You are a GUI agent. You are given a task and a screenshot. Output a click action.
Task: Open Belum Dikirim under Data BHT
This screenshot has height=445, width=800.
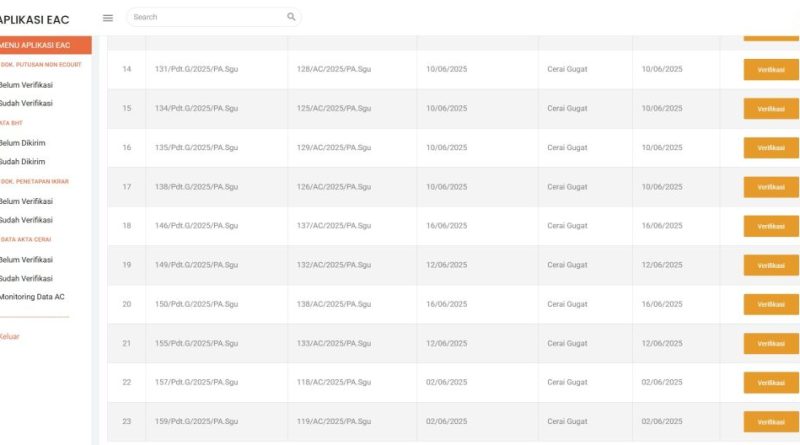point(23,142)
